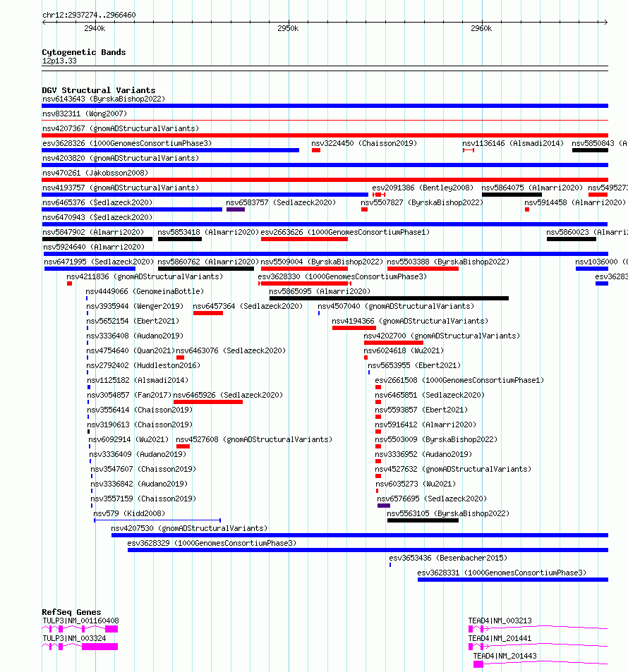Select esv3628330 (1000GenomesConsortiumPhase3) label

tap(342, 276)
